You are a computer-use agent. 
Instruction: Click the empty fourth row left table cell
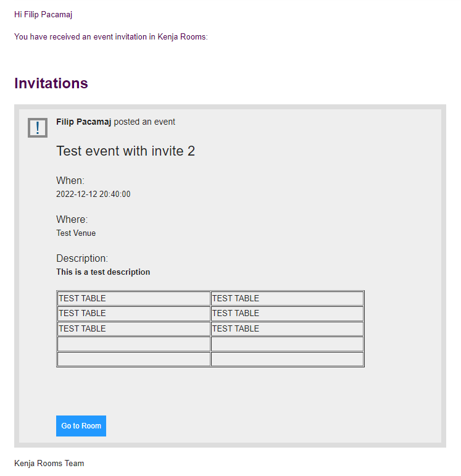tap(134, 344)
